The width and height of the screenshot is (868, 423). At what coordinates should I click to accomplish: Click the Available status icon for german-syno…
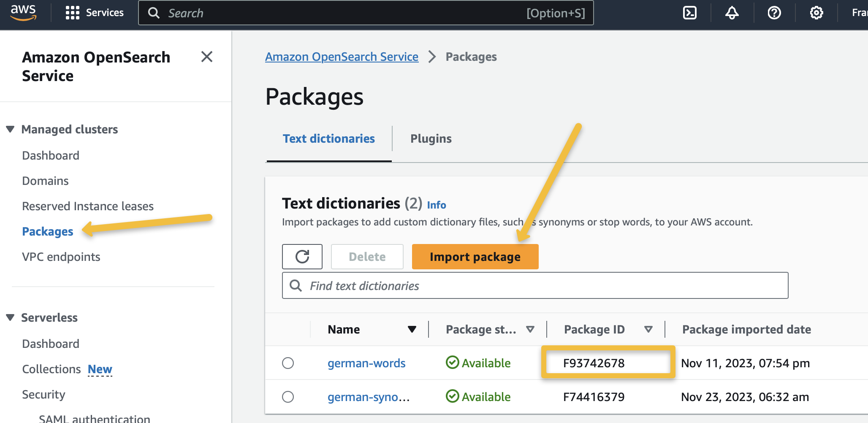452,396
